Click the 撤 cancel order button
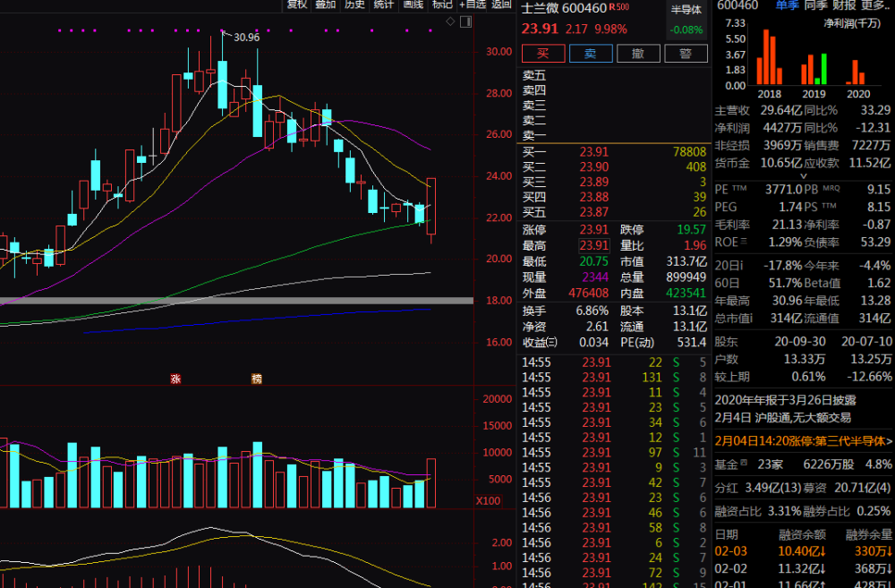 pos(639,53)
